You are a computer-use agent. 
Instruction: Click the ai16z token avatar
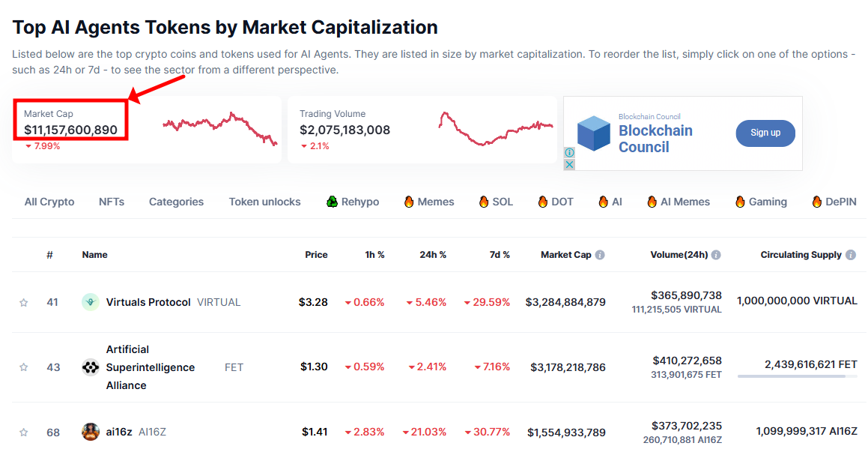pyautogui.click(x=90, y=432)
